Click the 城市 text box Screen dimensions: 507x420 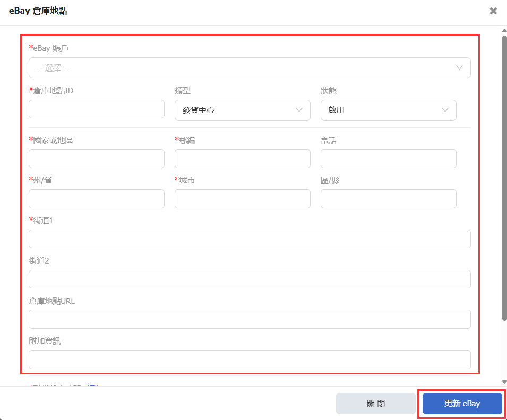point(242,199)
